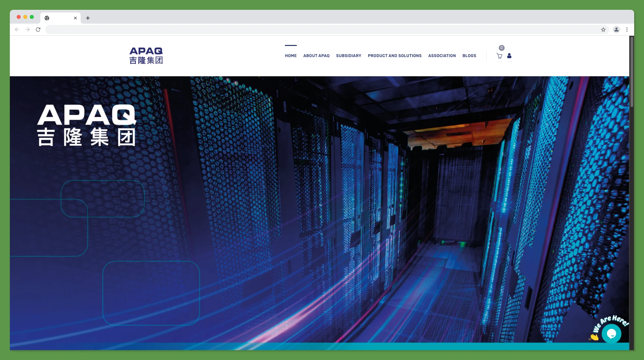This screenshot has width=644, height=360.
Task: Toggle the bookmark star
Action: tap(603, 30)
